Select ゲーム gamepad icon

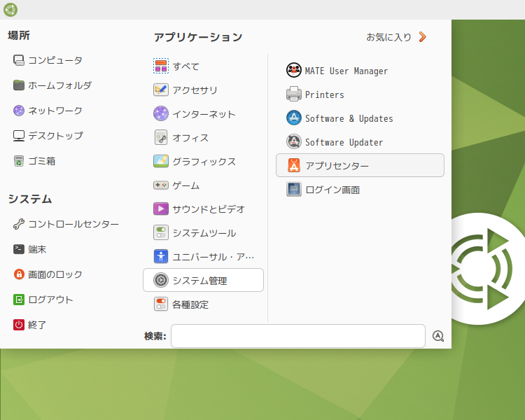pyautogui.click(x=161, y=185)
